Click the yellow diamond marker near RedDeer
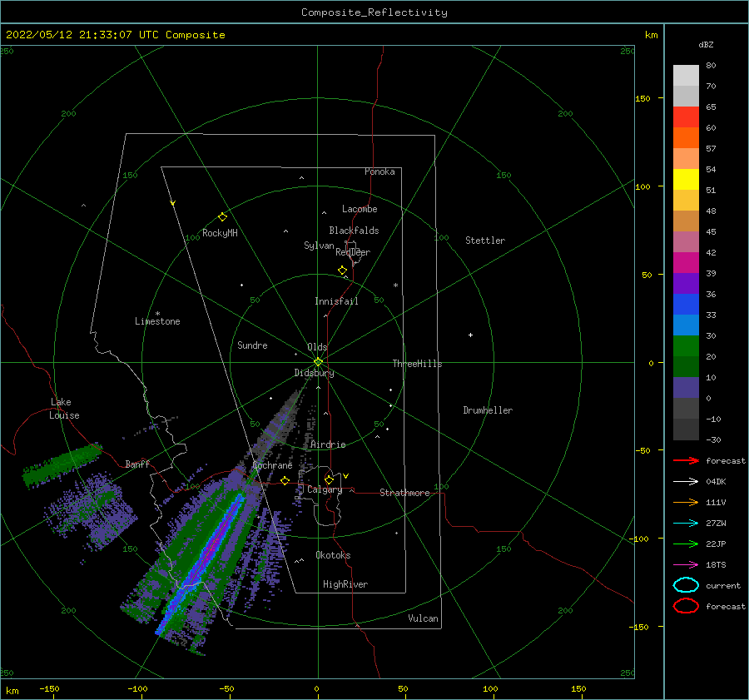The image size is (749, 700). pyautogui.click(x=343, y=271)
